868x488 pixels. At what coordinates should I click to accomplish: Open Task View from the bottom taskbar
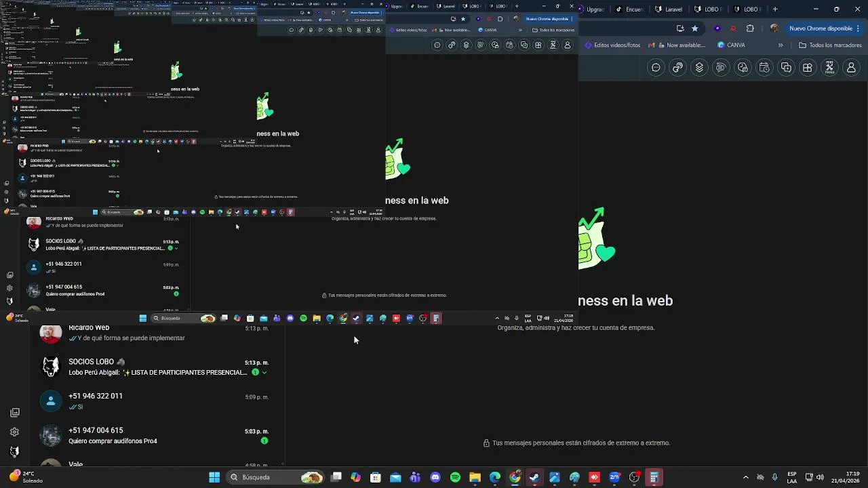[336, 477]
